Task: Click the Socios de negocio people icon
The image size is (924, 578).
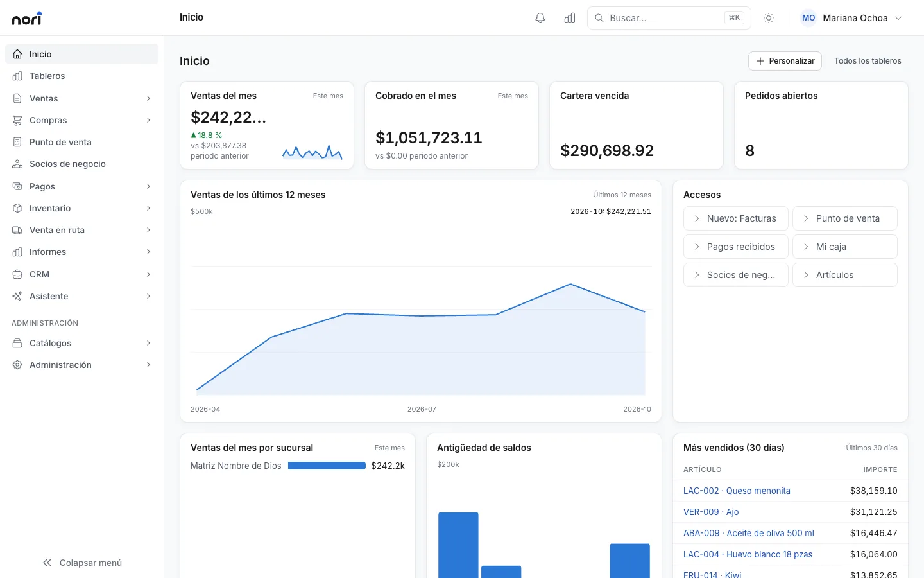Action: point(17,164)
